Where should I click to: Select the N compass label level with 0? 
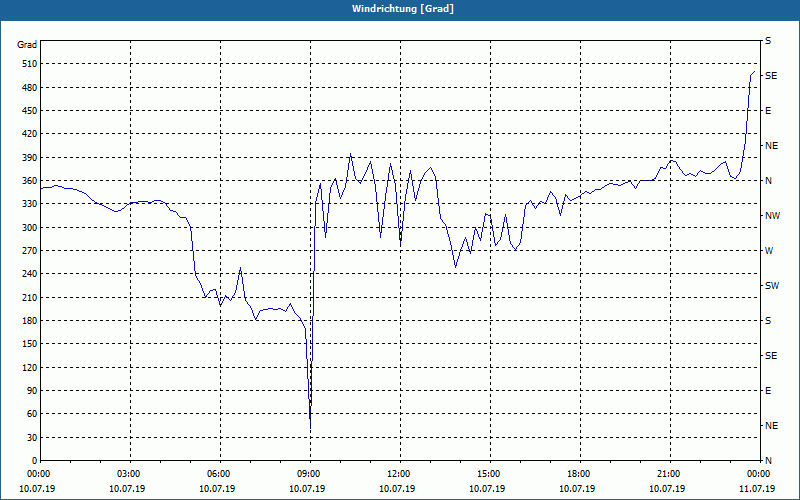pyautogui.click(x=768, y=461)
